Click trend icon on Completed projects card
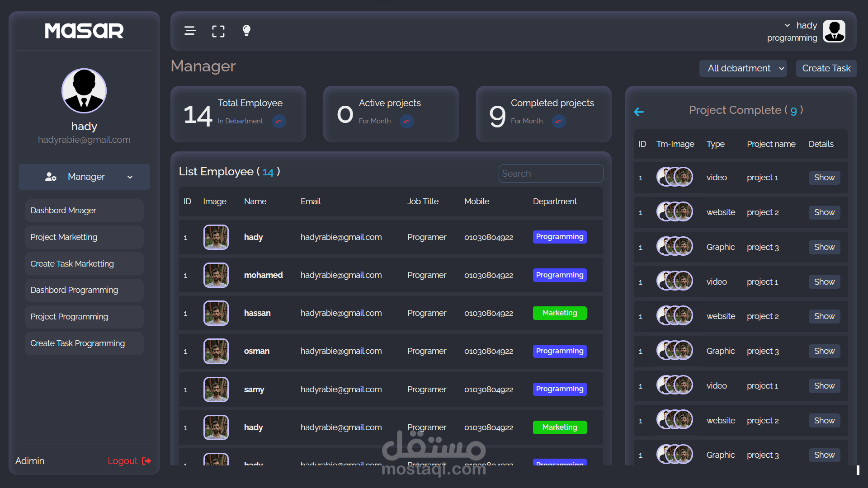 [x=559, y=121]
